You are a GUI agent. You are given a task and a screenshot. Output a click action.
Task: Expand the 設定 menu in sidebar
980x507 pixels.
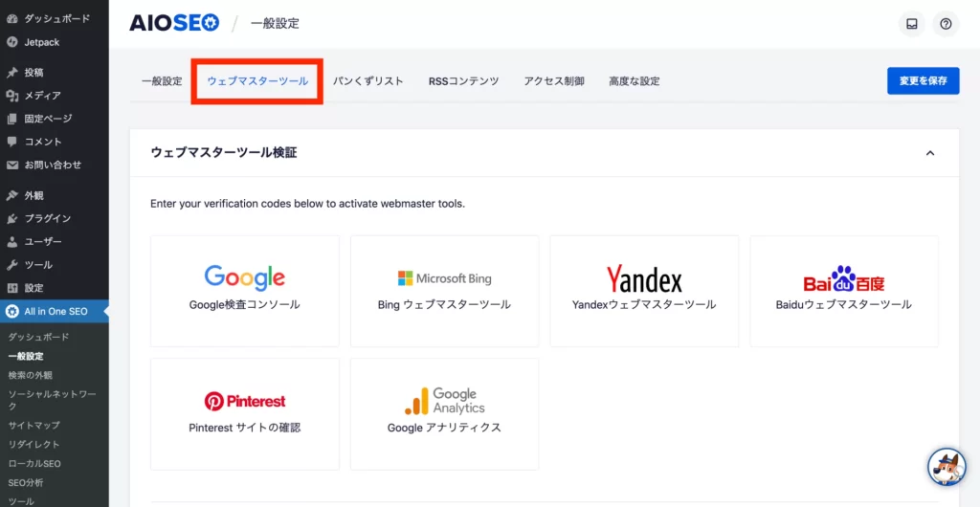click(33, 288)
